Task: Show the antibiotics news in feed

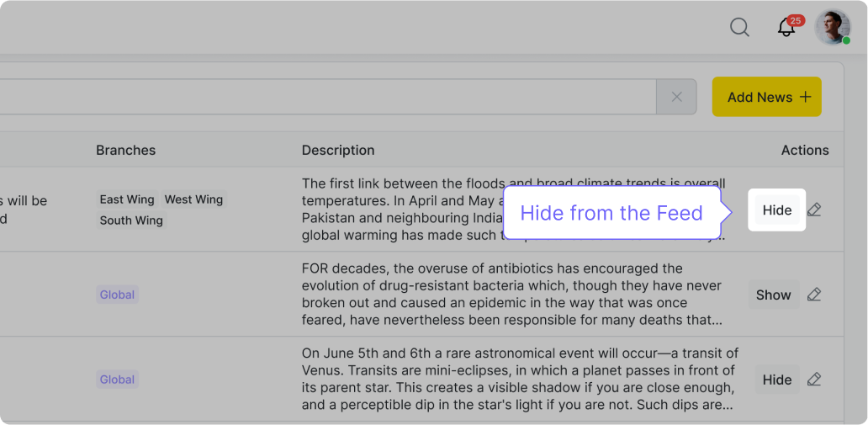Action: [x=773, y=295]
